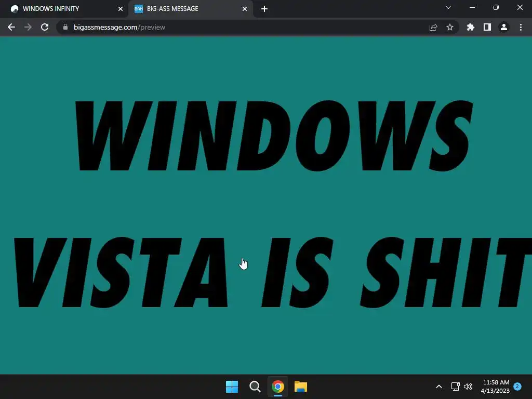This screenshot has height=399, width=532.
Task: Open the clock showing 11:58 AM
Action: click(495, 387)
